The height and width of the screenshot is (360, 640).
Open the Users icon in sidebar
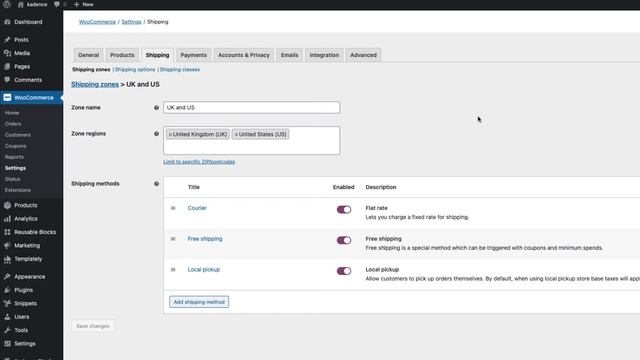coord(7,317)
